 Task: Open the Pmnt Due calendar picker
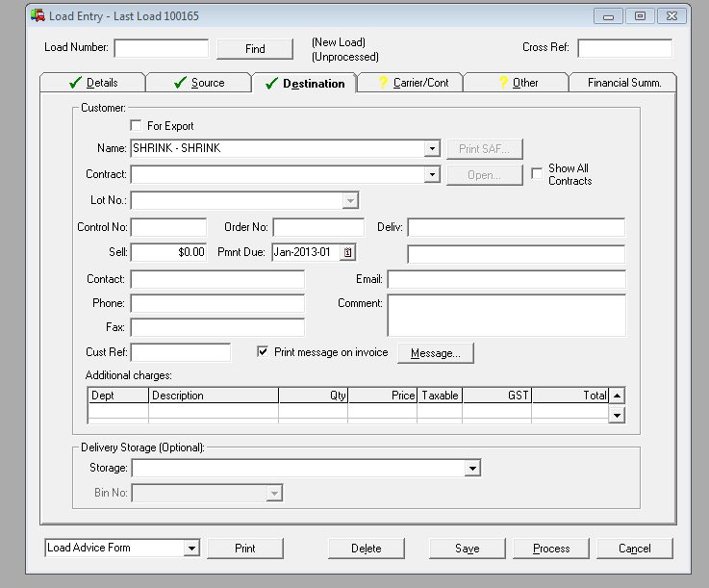347,252
